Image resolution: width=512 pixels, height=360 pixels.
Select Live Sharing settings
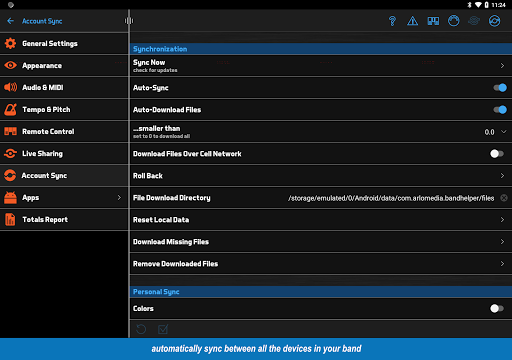coord(64,153)
